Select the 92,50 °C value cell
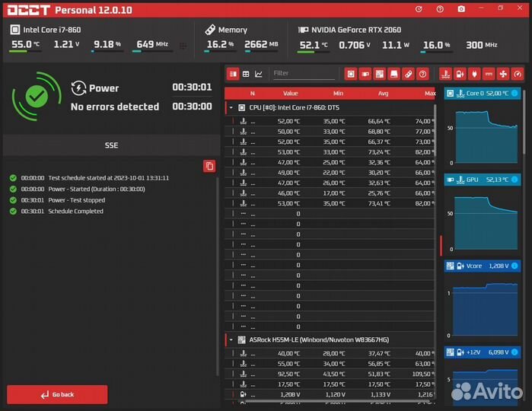The height and width of the screenshot is (411, 532). tap(288, 374)
